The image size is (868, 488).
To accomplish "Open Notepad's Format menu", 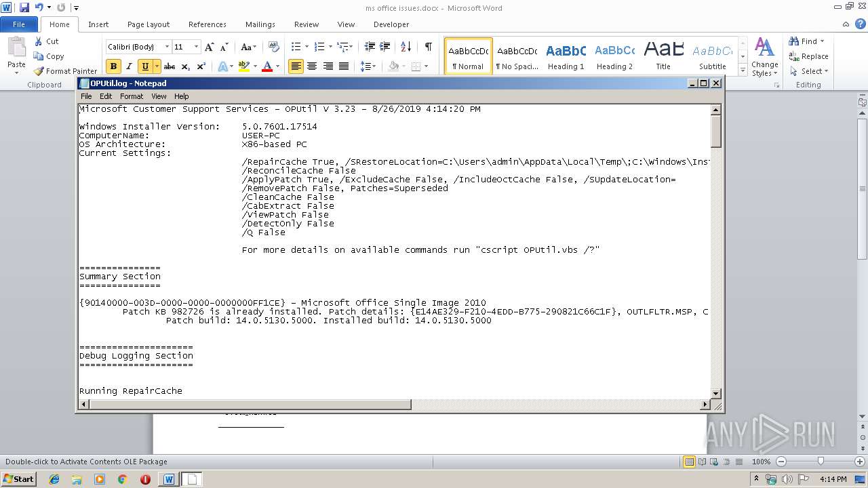I will pyautogui.click(x=132, y=96).
